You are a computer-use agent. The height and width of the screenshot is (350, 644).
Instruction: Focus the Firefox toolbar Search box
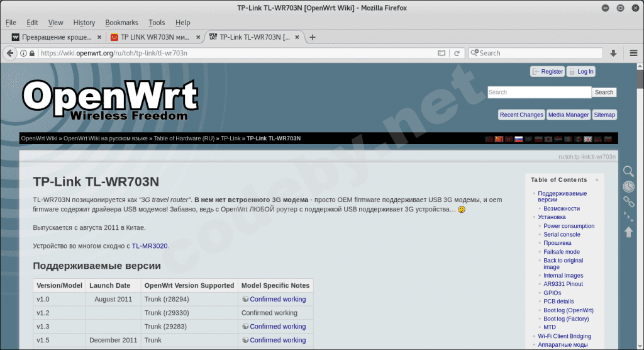point(536,53)
